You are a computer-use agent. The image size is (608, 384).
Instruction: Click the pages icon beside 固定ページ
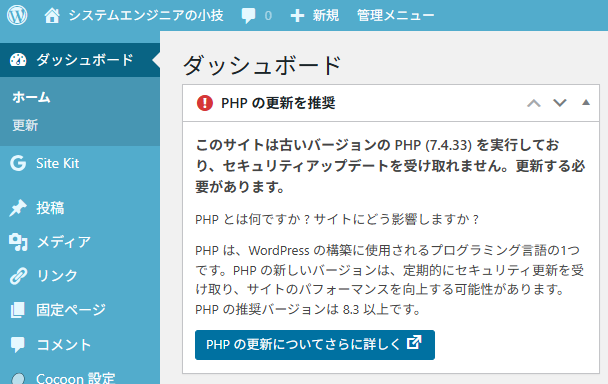(x=18, y=310)
